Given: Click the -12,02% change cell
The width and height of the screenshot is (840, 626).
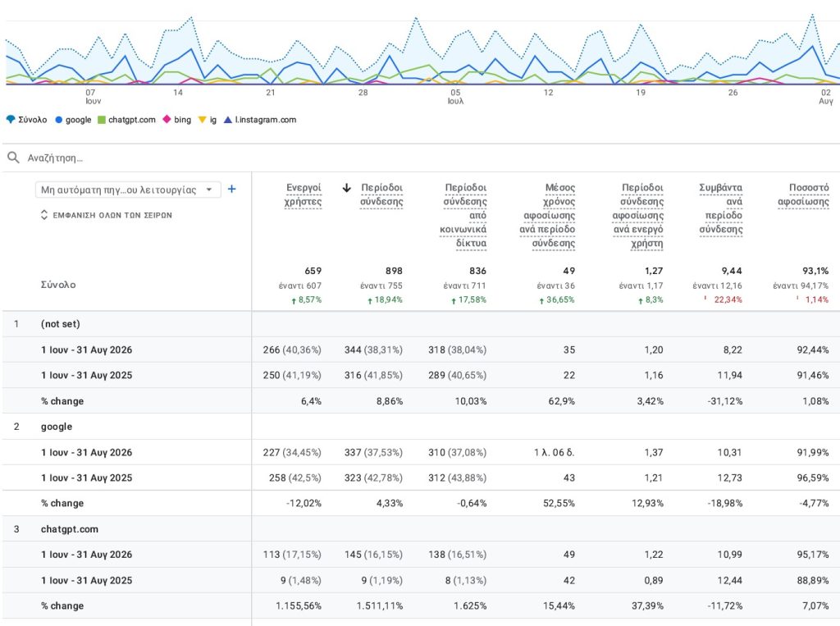Looking at the screenshot, I should point(304,503).
